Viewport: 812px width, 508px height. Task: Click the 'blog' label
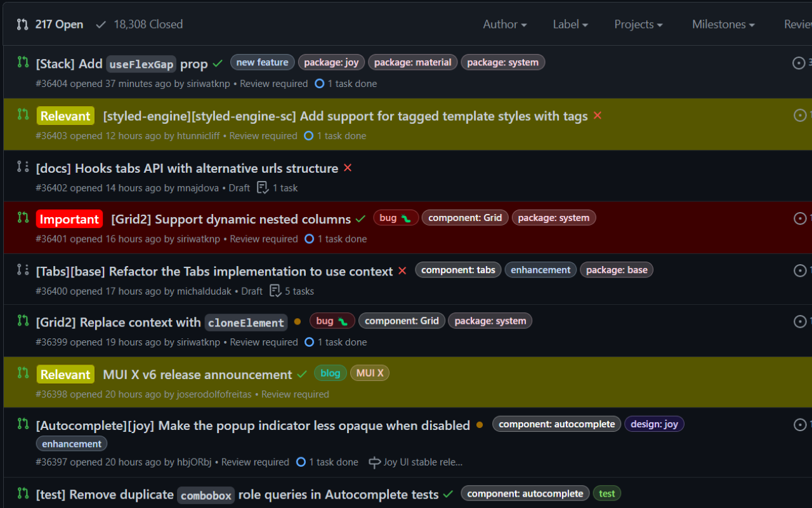click(x=330, y=373)
